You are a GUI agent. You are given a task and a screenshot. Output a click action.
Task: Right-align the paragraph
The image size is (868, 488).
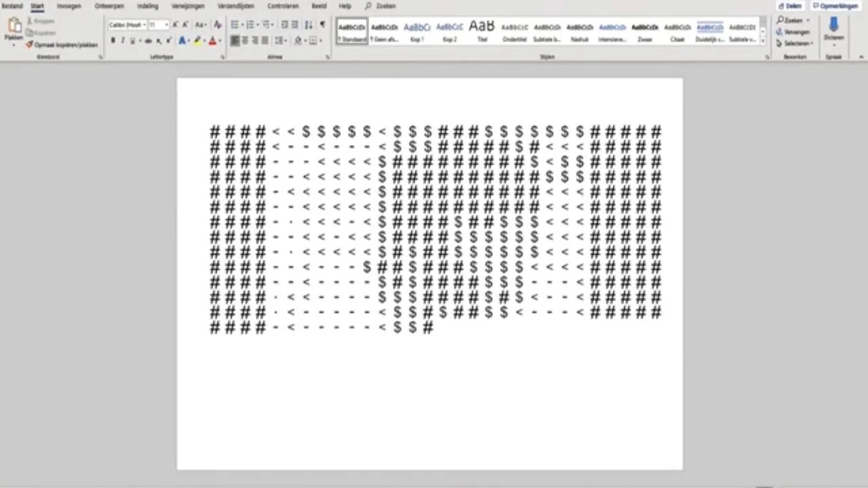(x=255, y=41)
